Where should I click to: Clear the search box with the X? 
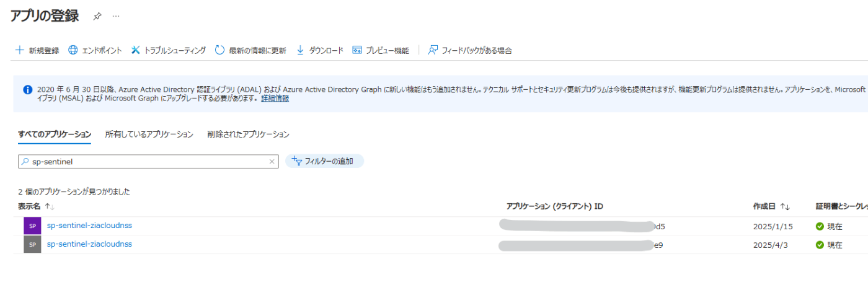point(272,161)
